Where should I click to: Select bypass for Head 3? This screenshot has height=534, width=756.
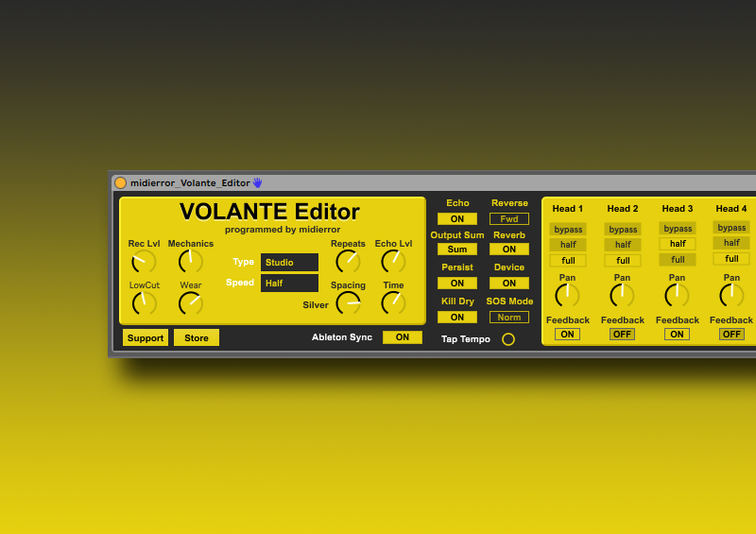coord(678,228)
